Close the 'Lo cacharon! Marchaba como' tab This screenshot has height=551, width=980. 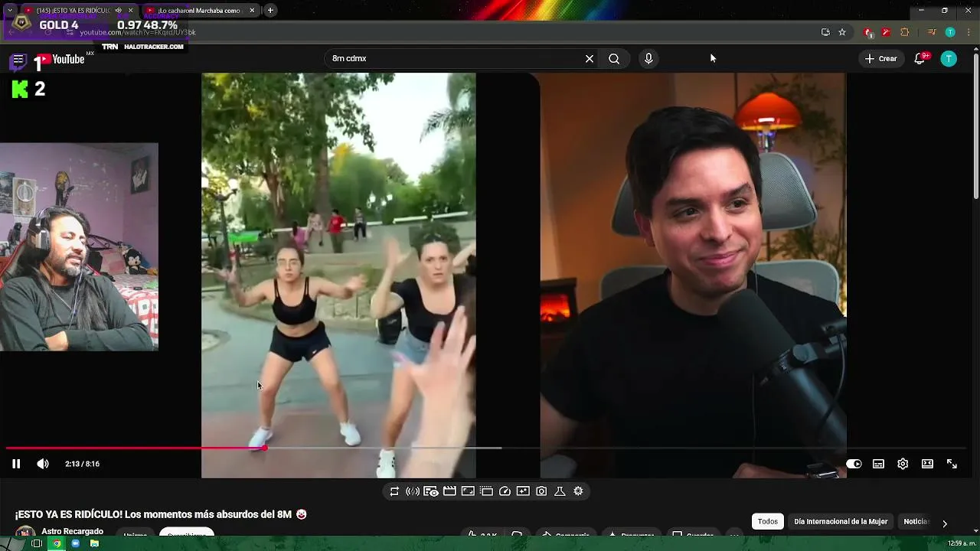(x=252, y=11)
